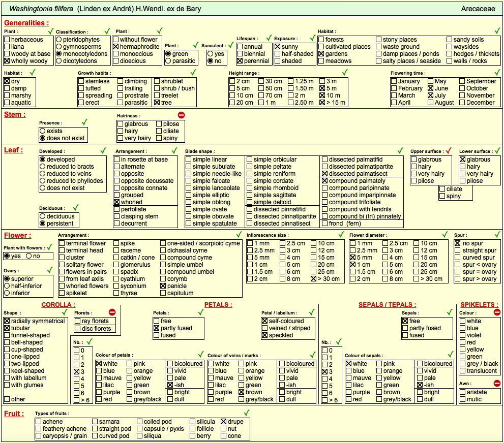
Task: Tick the berry fruit type checkbox
Action: (192, 435)
